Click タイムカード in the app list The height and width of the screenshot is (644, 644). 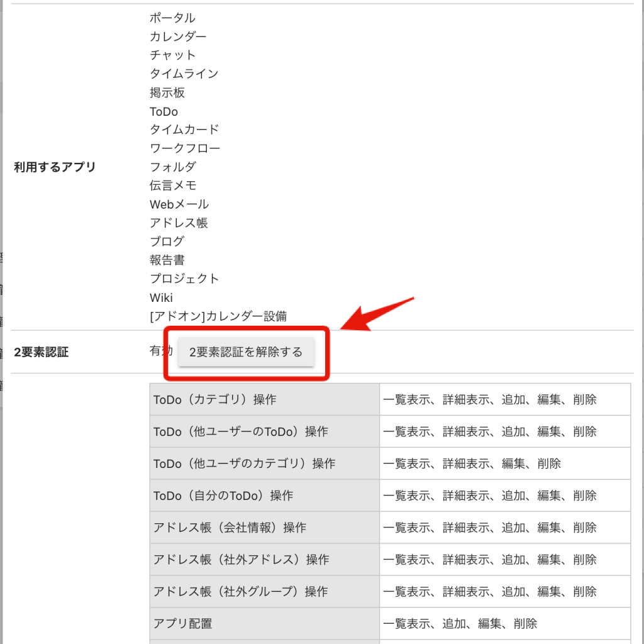182,130
